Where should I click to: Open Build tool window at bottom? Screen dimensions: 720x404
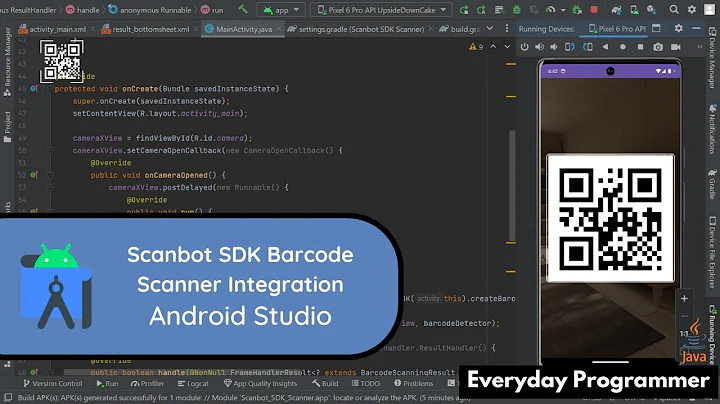pyautogui.click(x=325, y=383)
